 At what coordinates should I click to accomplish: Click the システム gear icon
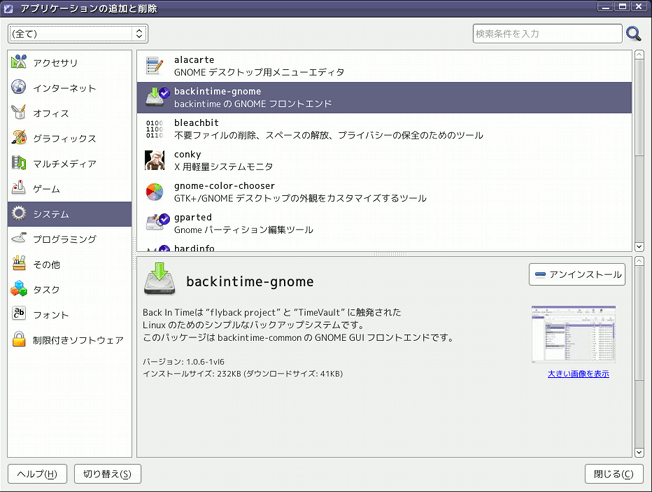[19, 213]
